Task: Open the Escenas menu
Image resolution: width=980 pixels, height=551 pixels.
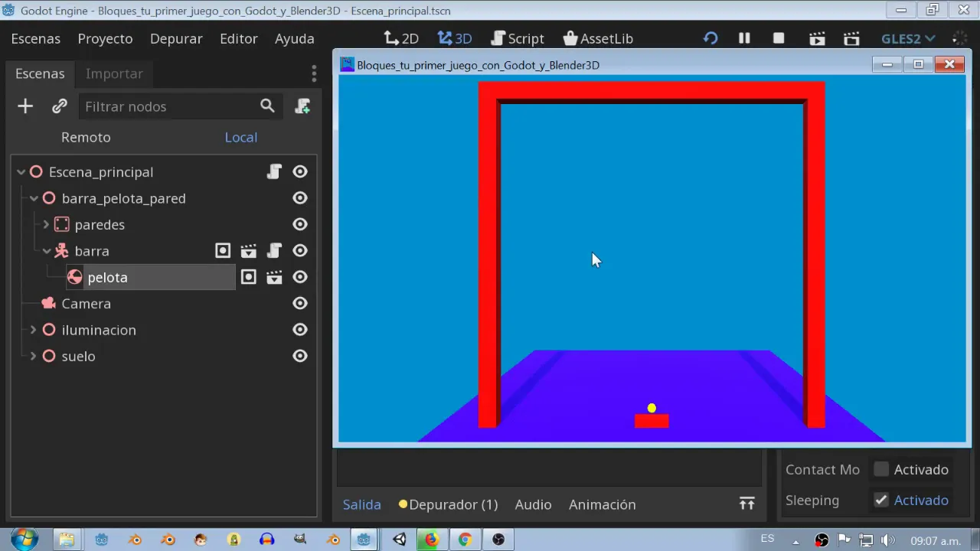Action: pyautogui.click(x=36, y=38)
